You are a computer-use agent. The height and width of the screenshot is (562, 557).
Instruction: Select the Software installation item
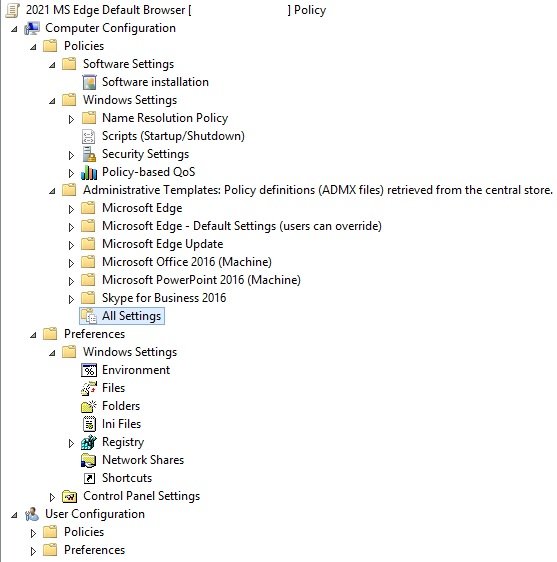(155, 82)
